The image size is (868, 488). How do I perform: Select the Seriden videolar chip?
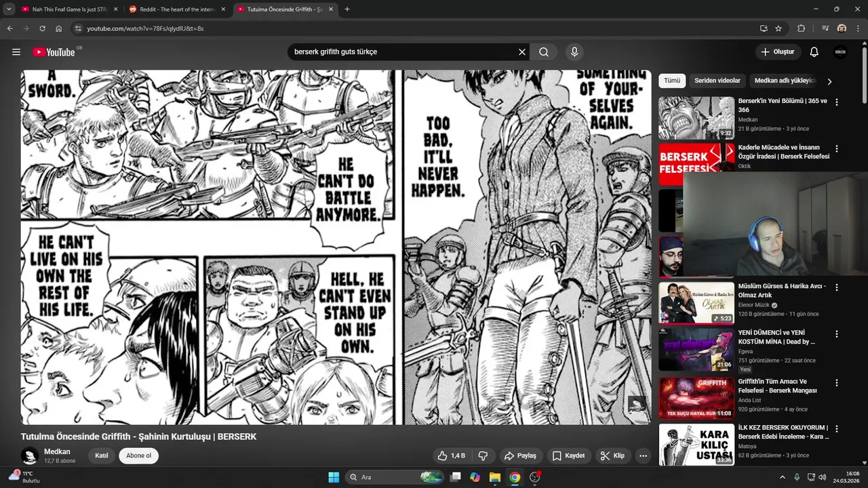(717, 81)
